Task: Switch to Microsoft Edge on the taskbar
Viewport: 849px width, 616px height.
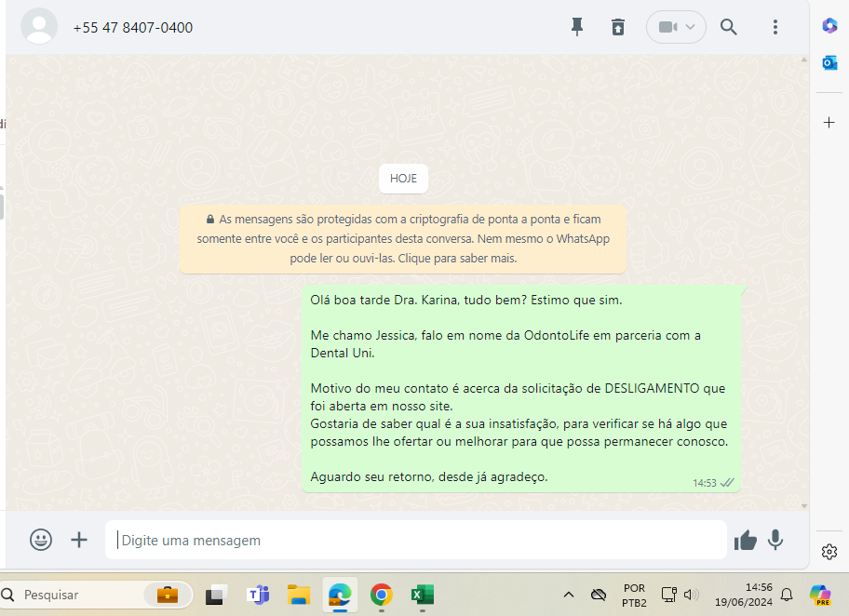Action: coord(340,595)
